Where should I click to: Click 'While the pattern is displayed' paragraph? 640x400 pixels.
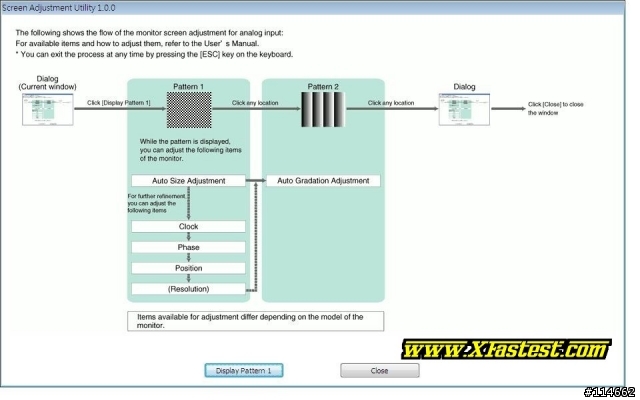tap(191, 150)
